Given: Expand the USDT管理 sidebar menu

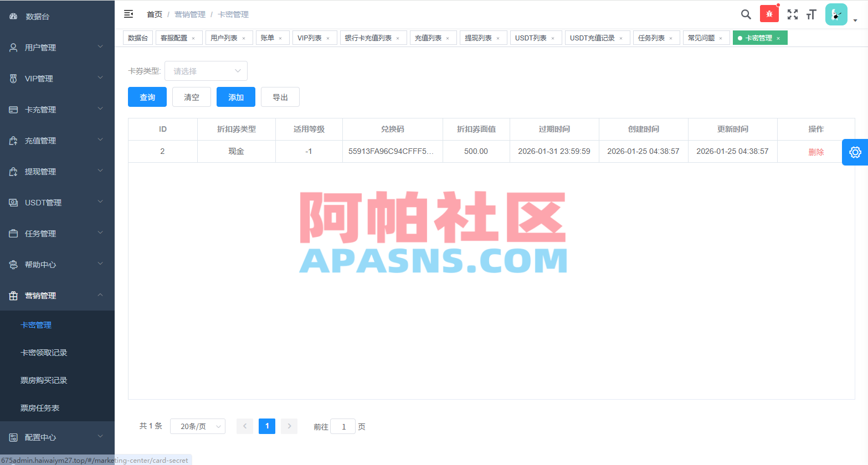Looking at the screenshot, I should [x=57, y=203].
